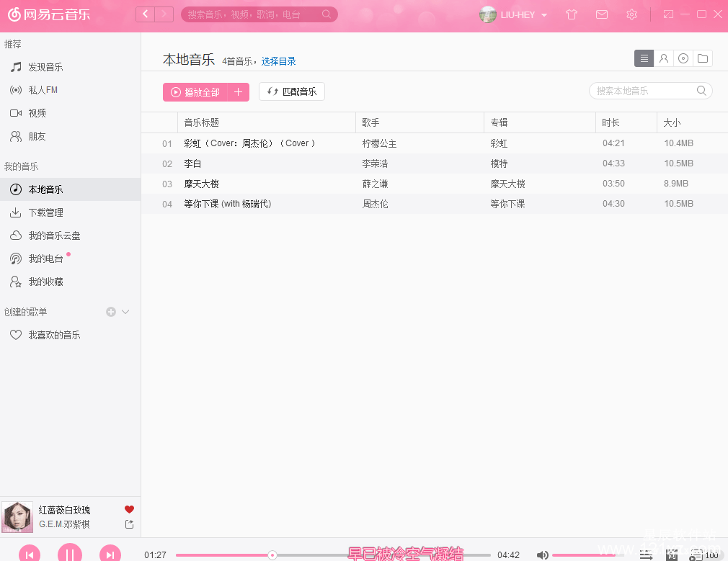Click the 搜索本地音乐 search field

coord(650,91)
